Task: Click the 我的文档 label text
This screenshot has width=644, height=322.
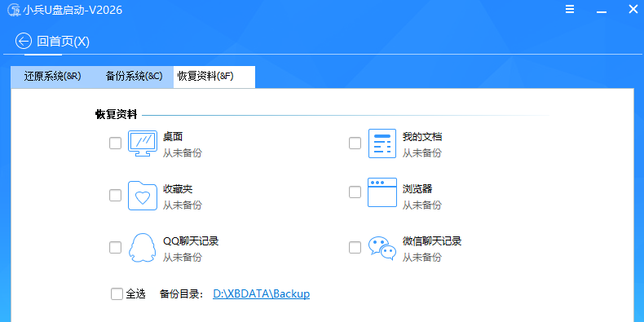Action: tap(422, 137)
